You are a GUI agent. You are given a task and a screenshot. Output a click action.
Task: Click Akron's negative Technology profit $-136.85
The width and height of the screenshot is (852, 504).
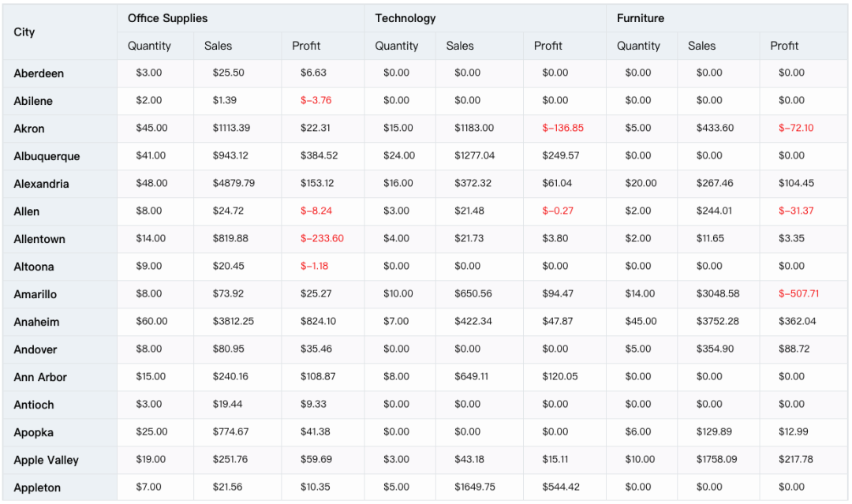pos(562,129)
